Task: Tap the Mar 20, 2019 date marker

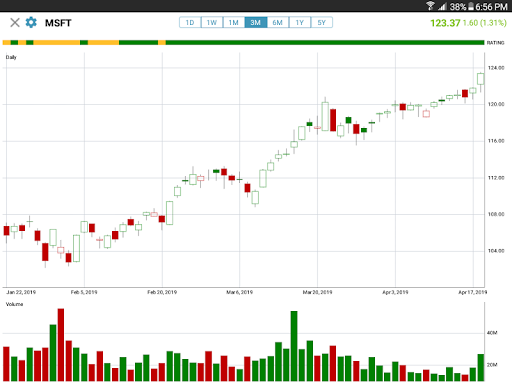Action: click(x=317, y=292)
